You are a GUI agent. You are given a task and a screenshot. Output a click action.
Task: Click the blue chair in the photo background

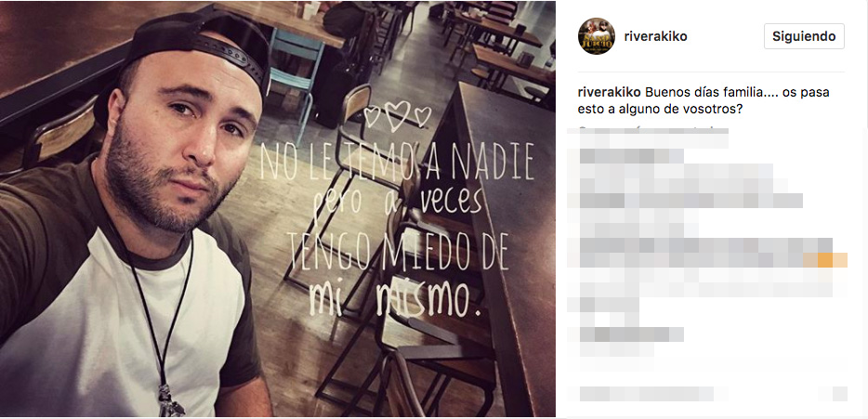[x=297, y=78]
